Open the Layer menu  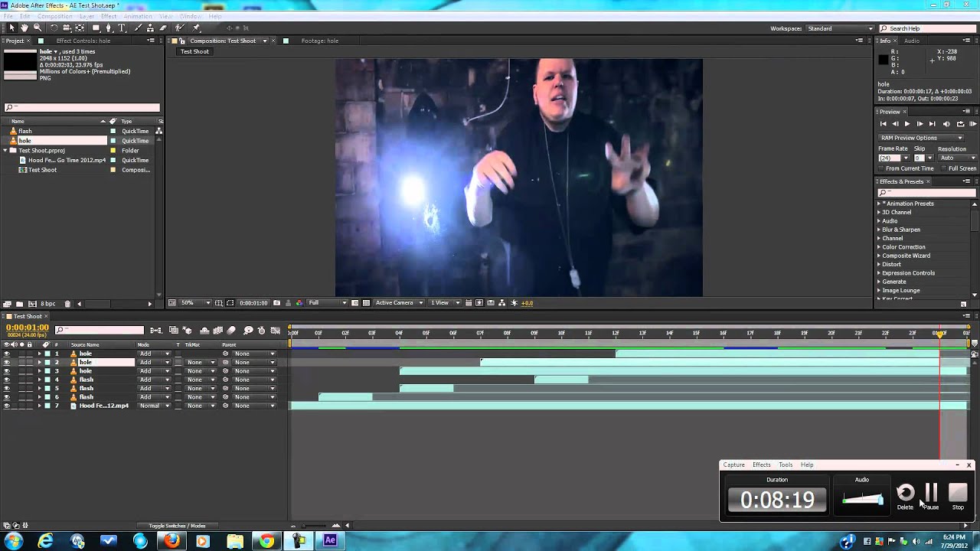click(x=87, y=16)
